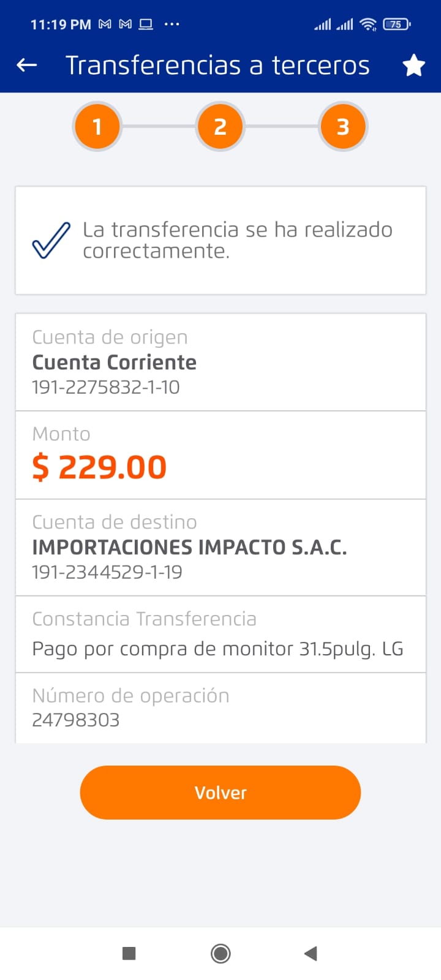441x980 pixels.
Task: Select step 2 in progress indicator
Action: click(220, 127)
